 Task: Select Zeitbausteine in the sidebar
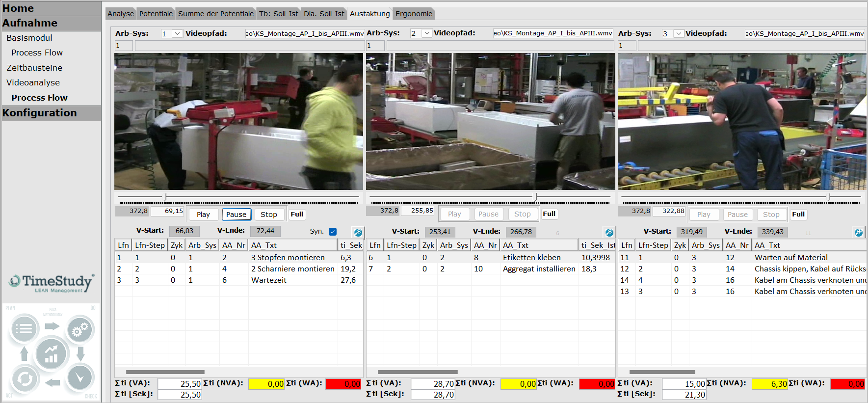point(34,68)
